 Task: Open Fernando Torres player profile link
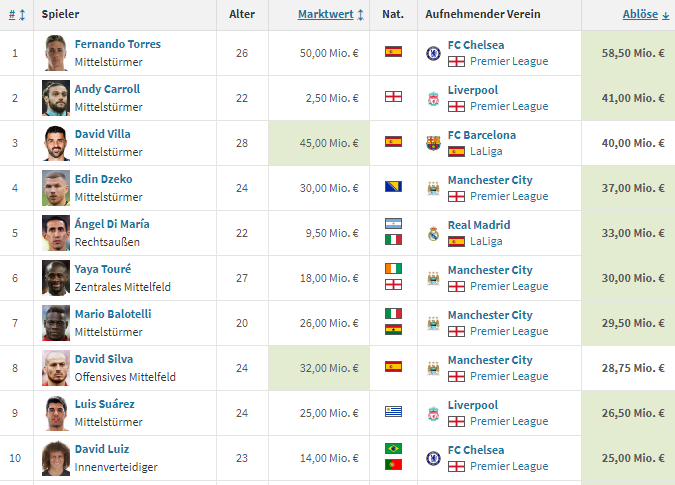tap(118, 44)
